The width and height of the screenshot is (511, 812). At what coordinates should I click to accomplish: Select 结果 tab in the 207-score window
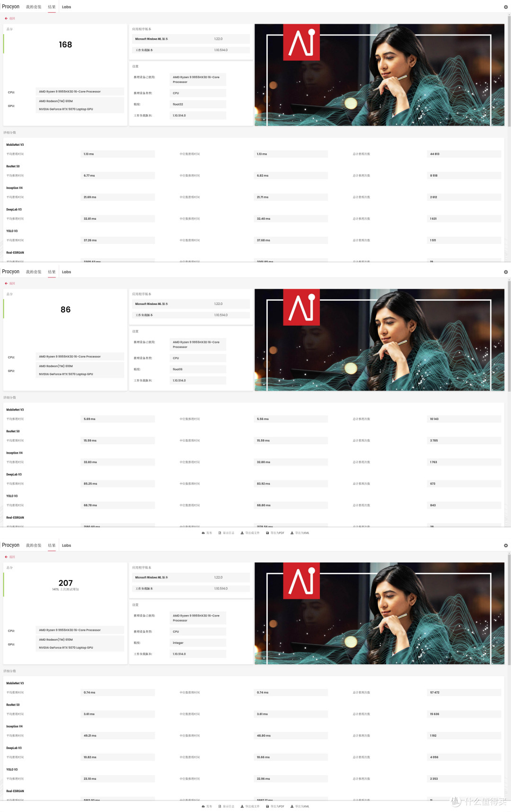52,545
